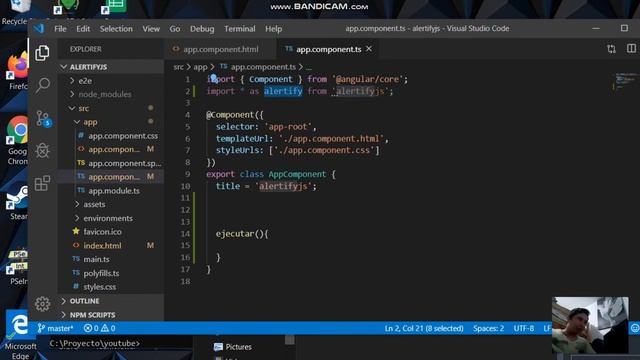The image size is (640, 360).
Task: Open the Terminal menu
Action: 240,29
